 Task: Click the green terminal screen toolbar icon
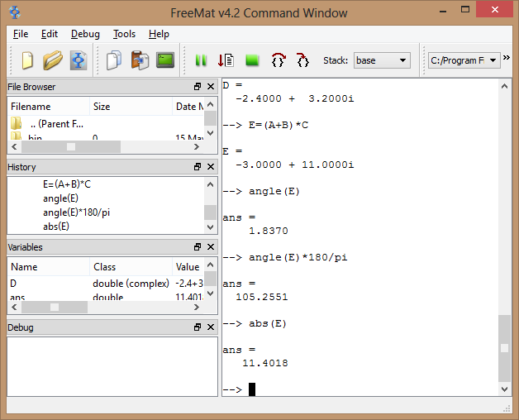point(165,60)
